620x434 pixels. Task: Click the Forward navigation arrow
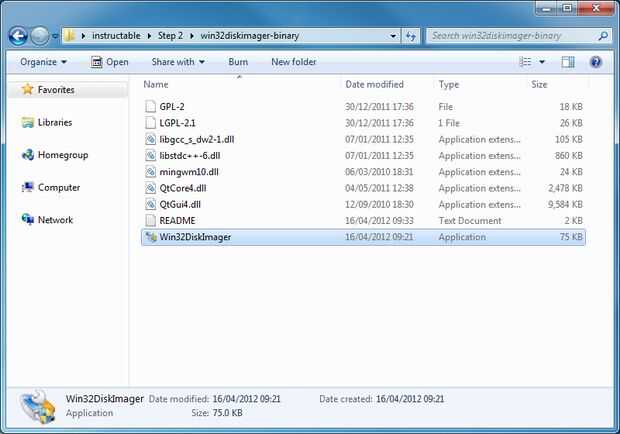pos(40,36)
